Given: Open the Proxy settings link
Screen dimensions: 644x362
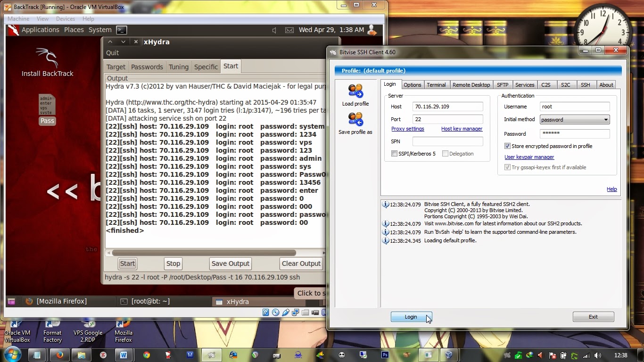Looking at the screenshot, I should pos(408,129).
